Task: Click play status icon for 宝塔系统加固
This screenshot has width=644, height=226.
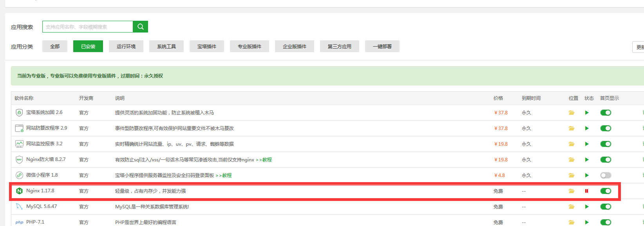Action: tap(587, 113)
